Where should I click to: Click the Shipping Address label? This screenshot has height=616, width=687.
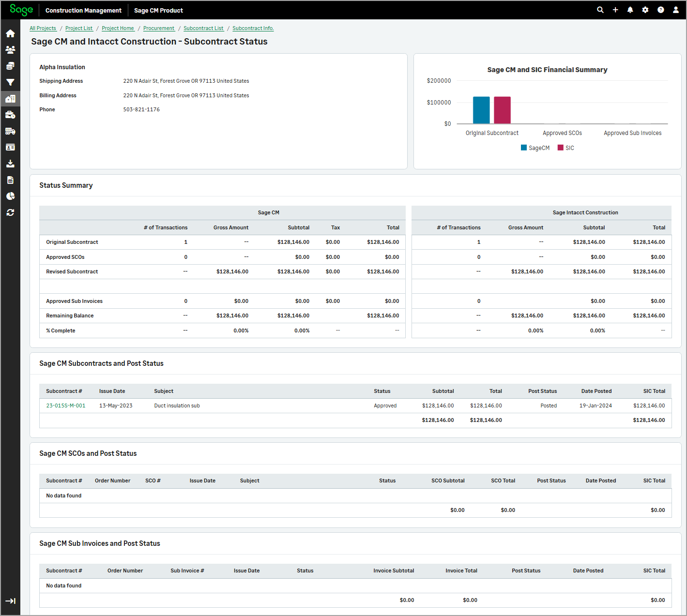(x=61, y=81)
